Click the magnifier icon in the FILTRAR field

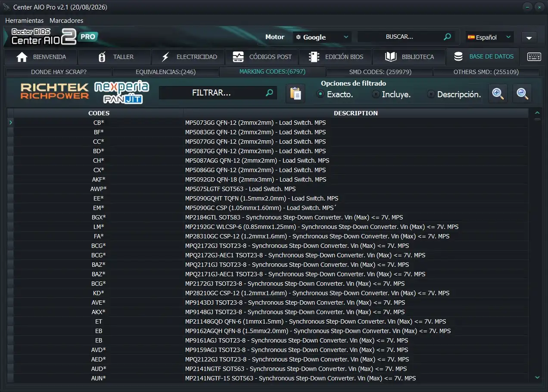[x=270, y=93]
